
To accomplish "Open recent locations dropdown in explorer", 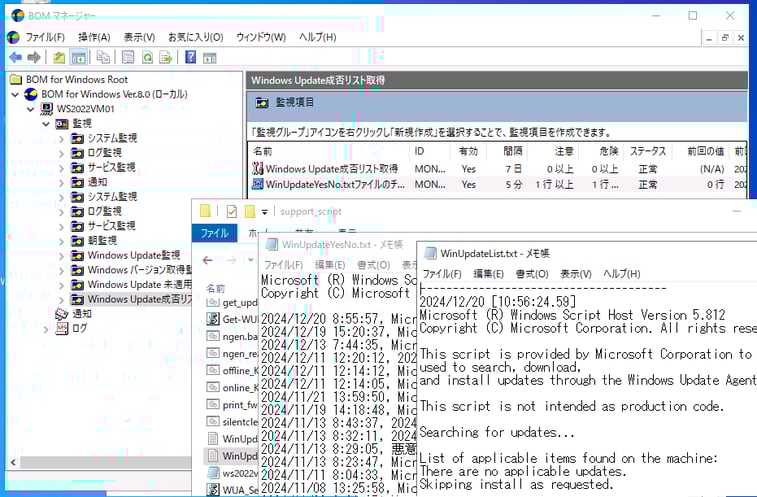I will coord(251,260).
